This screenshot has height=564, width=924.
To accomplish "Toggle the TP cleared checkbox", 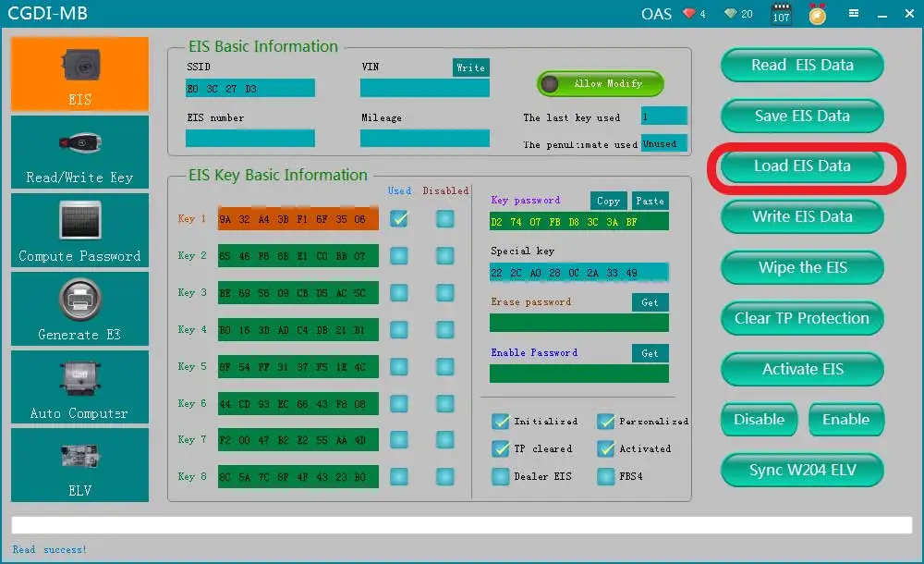I will click(x=500, y=449).
